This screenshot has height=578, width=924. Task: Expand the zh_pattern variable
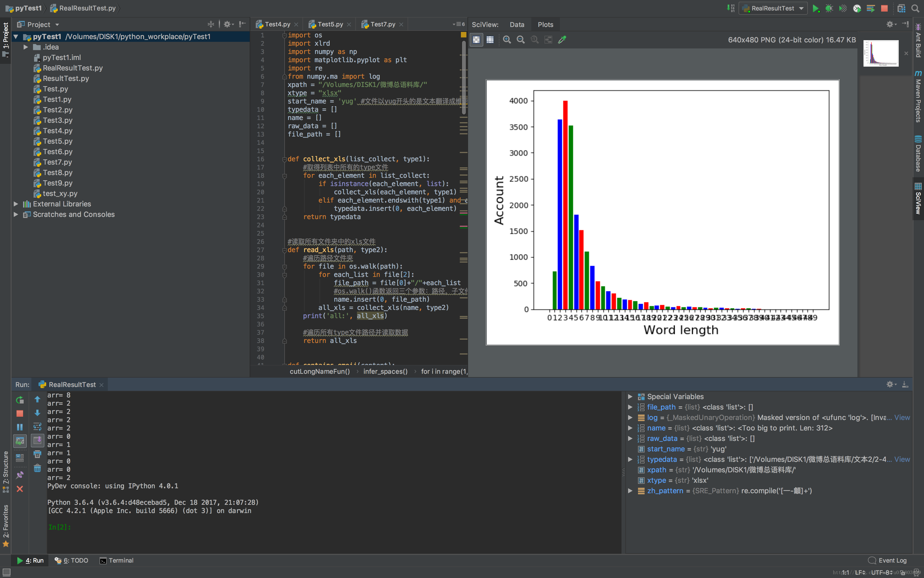point(630,491)
